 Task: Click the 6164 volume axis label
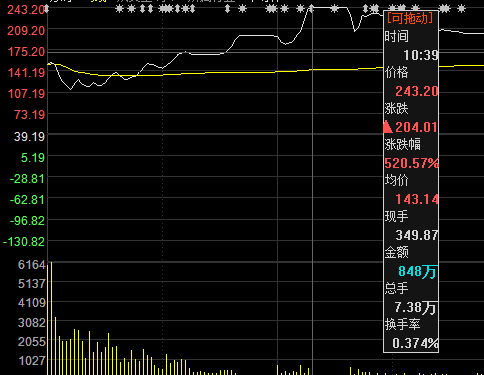coord(32,265)
